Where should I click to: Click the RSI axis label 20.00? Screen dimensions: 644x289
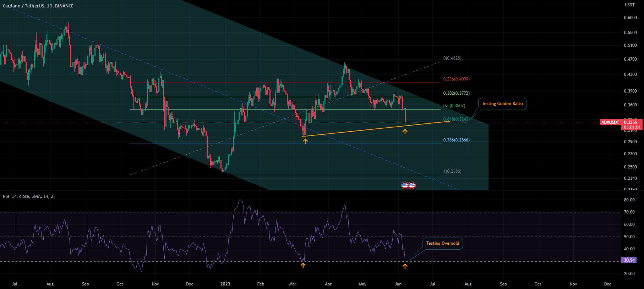(629, 274)
